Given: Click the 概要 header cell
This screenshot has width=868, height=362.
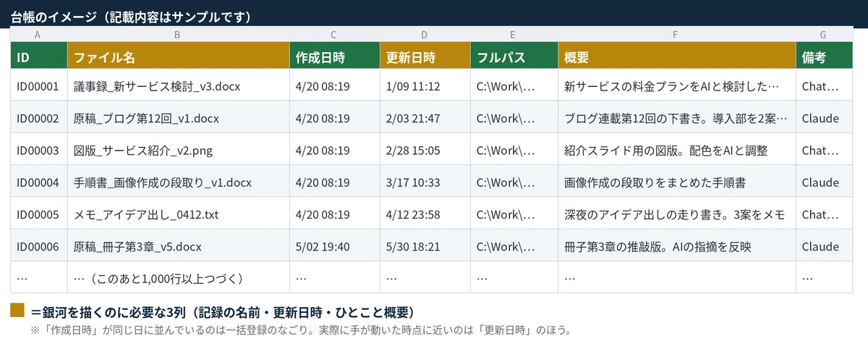Looking at the screenshot, I should point(677,57).
